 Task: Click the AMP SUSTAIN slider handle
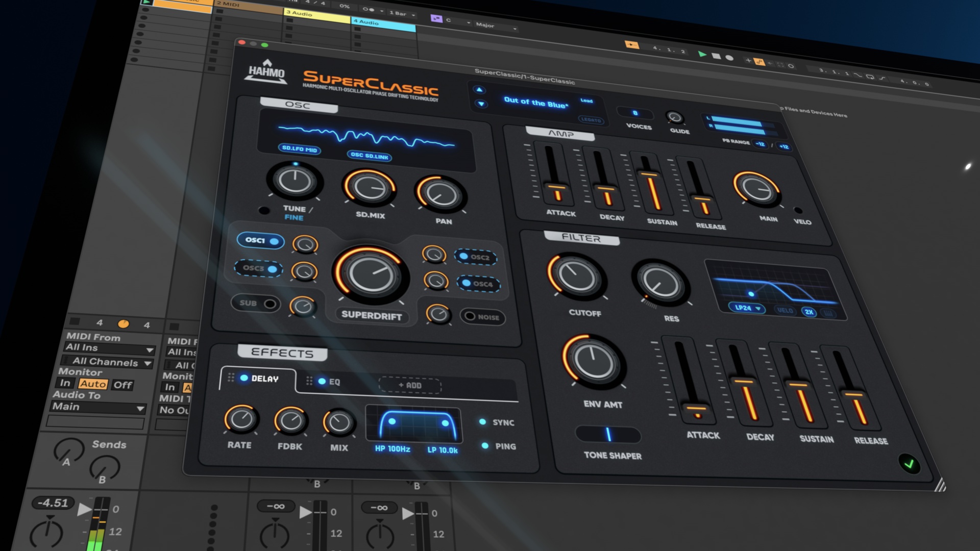(x=649, y=176)
